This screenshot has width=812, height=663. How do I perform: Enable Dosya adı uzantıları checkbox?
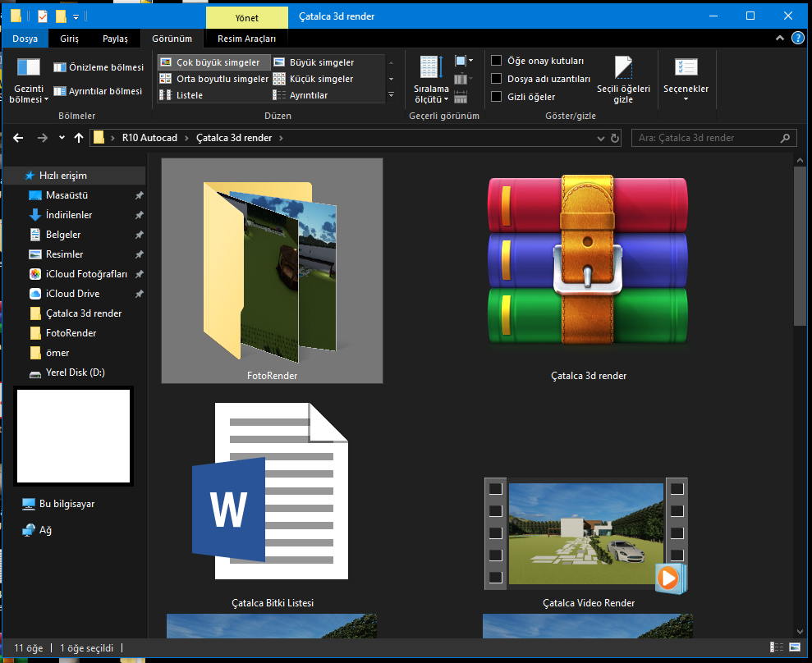(x=496, y=79)
